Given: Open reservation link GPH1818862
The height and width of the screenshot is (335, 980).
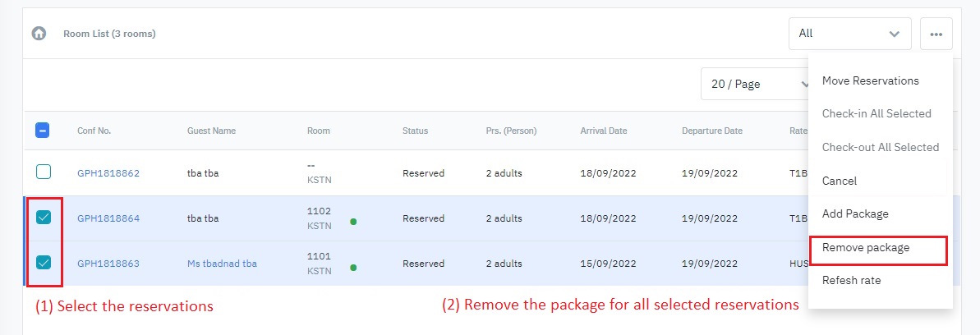Looking at the screenshot, I should click(x=108, y=173).
